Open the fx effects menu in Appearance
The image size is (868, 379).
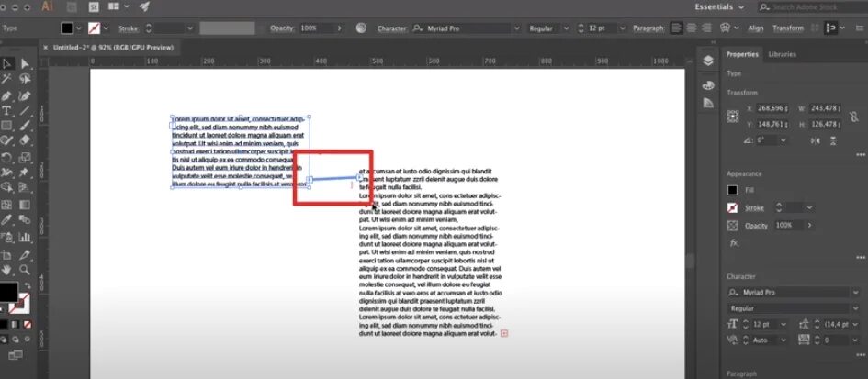734,242
